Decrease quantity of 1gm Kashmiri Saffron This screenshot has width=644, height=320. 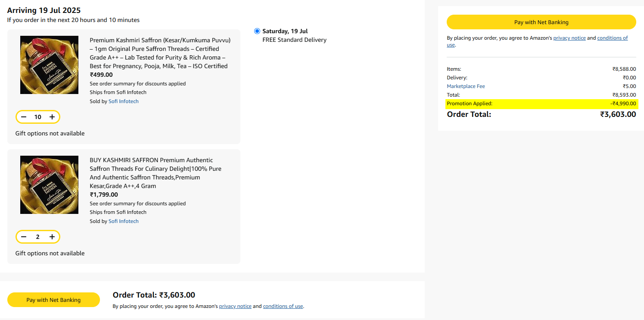24,117
